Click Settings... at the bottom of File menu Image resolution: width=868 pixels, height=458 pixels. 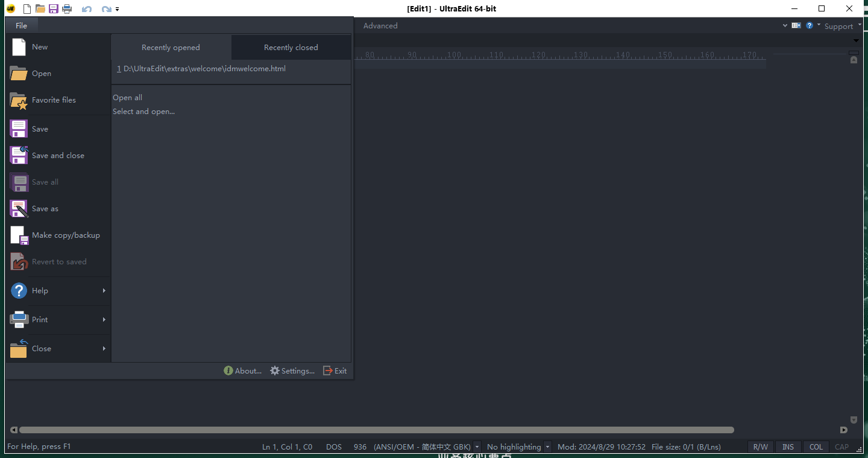click(x=292, y=371)
